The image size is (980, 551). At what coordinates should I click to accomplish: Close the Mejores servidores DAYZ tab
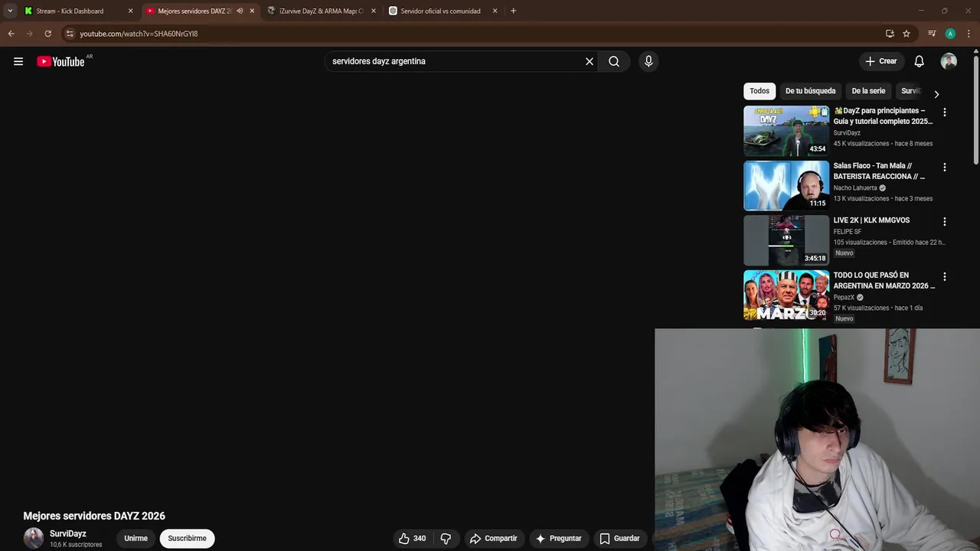coord(252,11)
